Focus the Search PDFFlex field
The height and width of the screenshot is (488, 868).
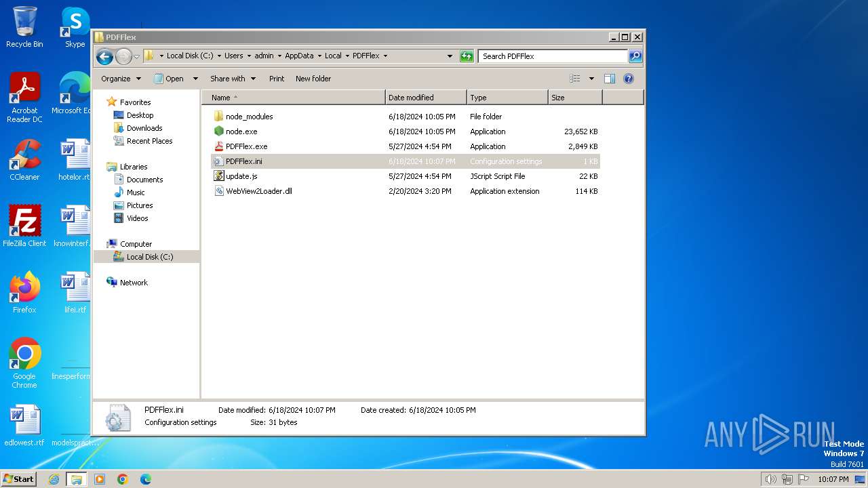click(x=553, y=56)
